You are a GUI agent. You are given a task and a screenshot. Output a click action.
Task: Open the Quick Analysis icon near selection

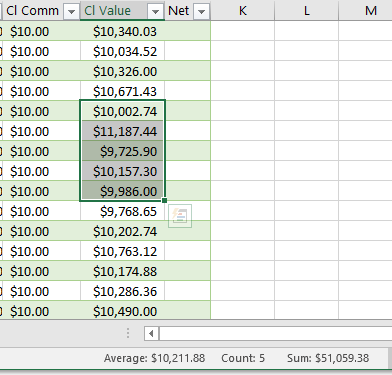click(180, 216)
